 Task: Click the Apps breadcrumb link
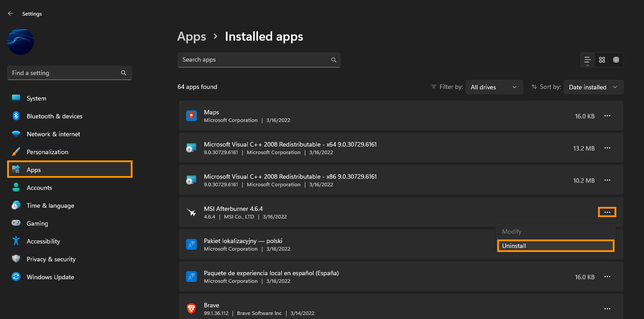click(191, 37)
